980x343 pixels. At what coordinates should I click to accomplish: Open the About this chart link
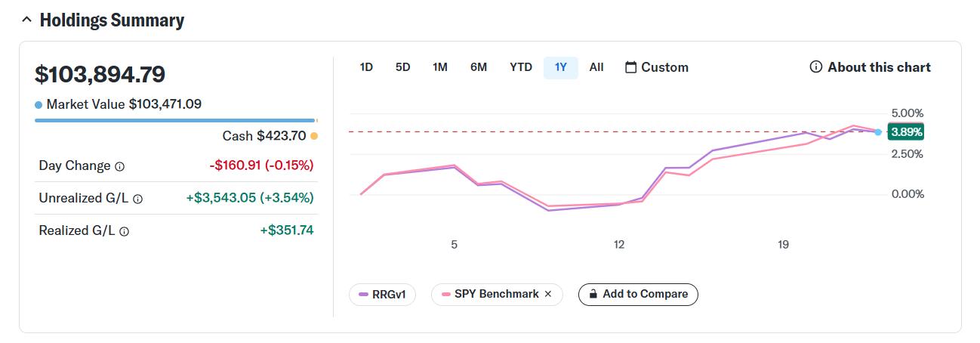coord(879,67)
